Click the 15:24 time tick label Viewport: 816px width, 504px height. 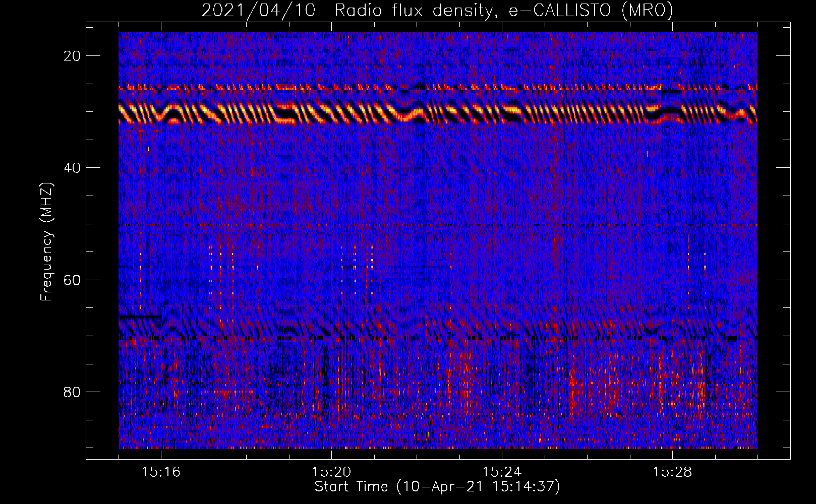pos(502,472)
